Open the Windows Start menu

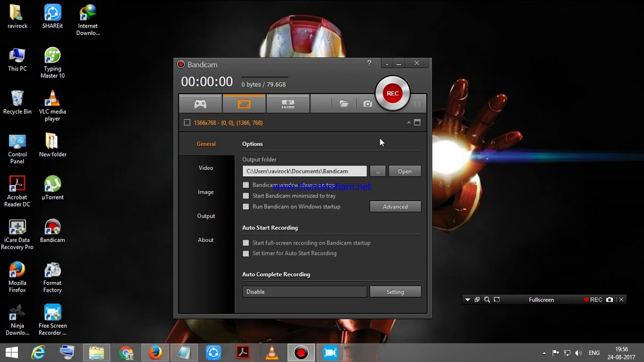coord(12,352)
